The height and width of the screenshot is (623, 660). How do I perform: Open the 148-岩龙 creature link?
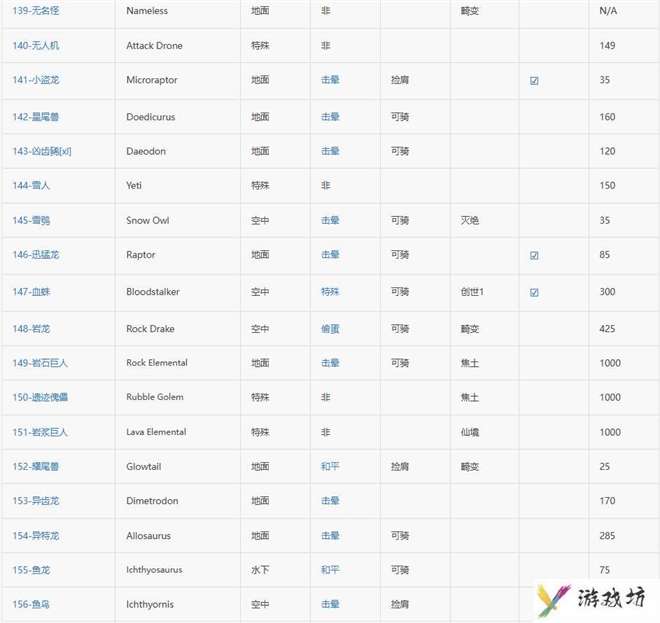(31, 329)
